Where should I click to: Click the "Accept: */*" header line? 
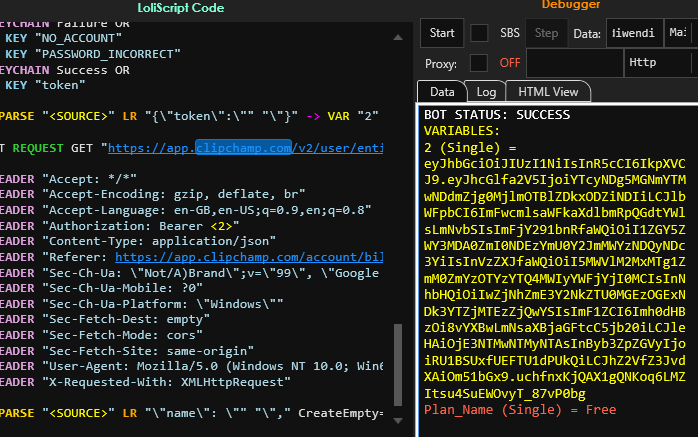point(68,179)
